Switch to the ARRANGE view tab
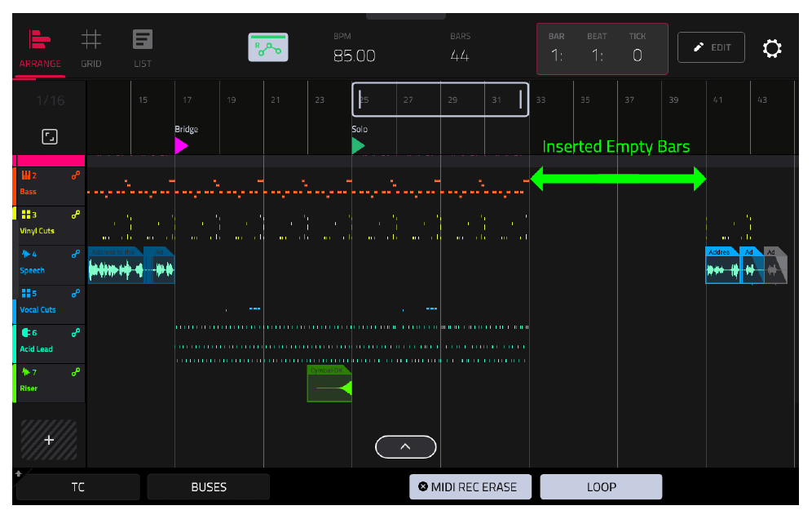812x519 pixels. (x=40, y=50)
